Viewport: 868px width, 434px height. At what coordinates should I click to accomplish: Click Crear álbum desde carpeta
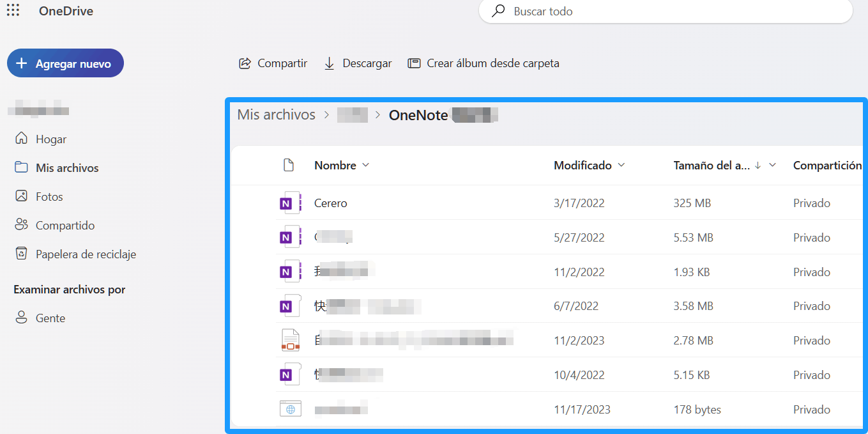pyautogui.click(x=483, y=63)
